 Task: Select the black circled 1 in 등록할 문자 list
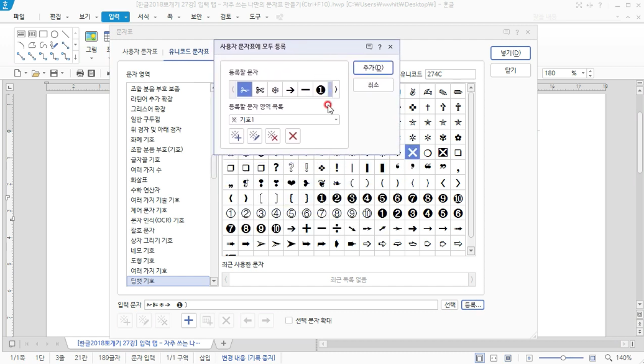pos(321,90)
